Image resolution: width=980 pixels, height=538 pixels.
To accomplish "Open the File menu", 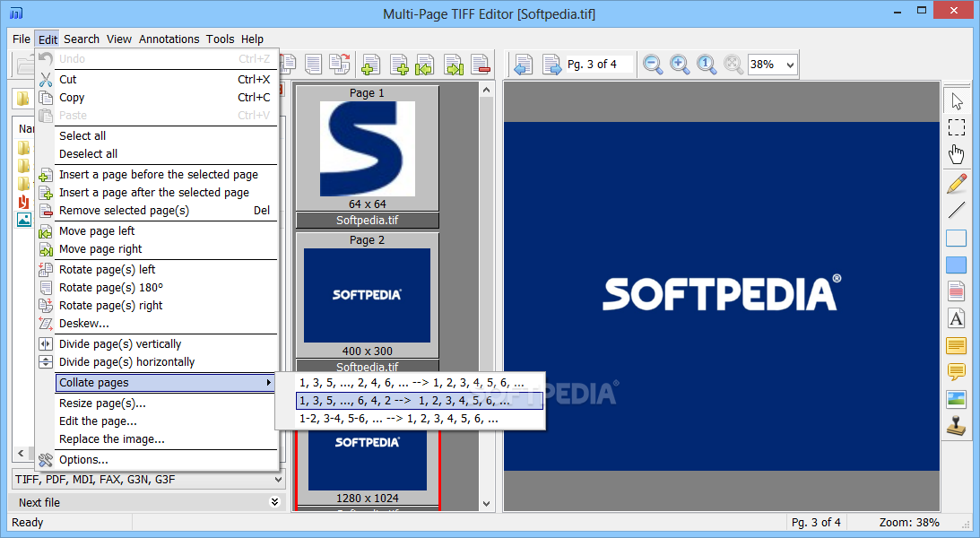I will click(x=22, y=39).
